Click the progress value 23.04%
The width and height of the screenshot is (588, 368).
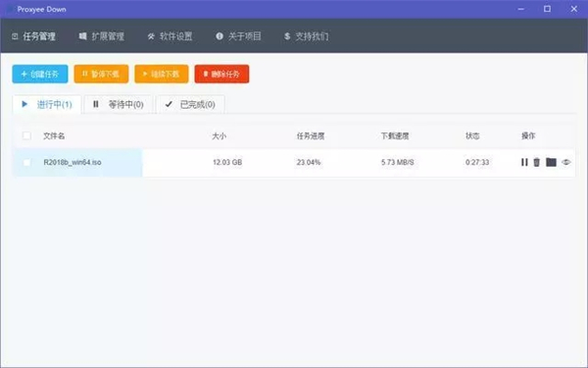click(x=309, y=162)
